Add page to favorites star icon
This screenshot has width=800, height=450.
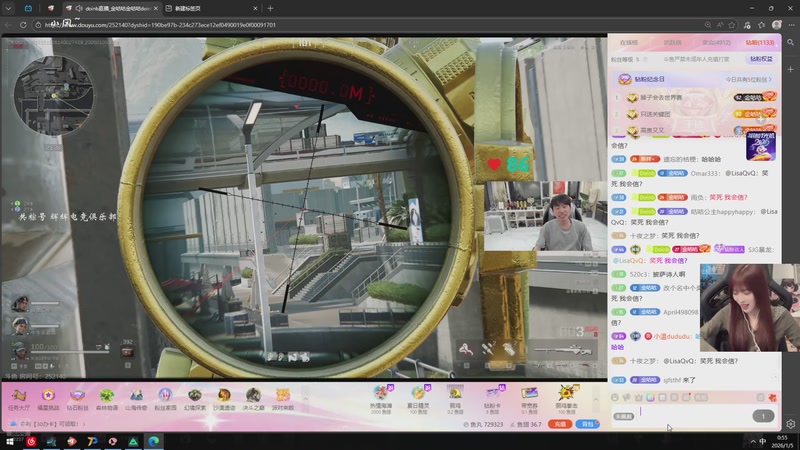click(732, 24)
